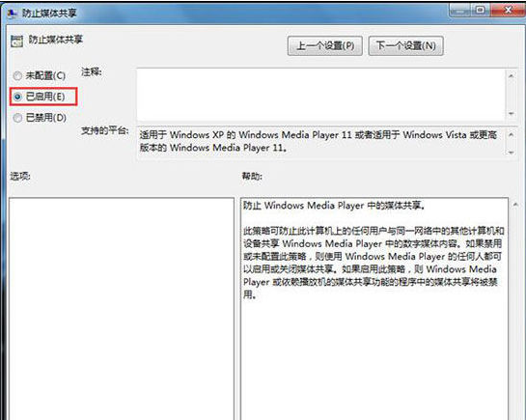Image resolution: width=526 pixels, height=420 pixels.
Task: Minimize the 防止媒体共享 window
Action: (x=459, y=10)
